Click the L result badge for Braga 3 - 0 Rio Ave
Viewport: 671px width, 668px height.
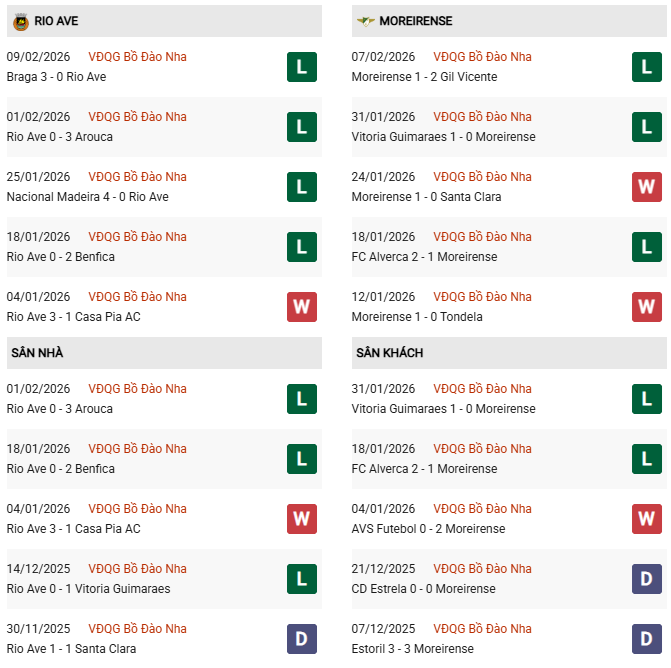tap(301, 67)
